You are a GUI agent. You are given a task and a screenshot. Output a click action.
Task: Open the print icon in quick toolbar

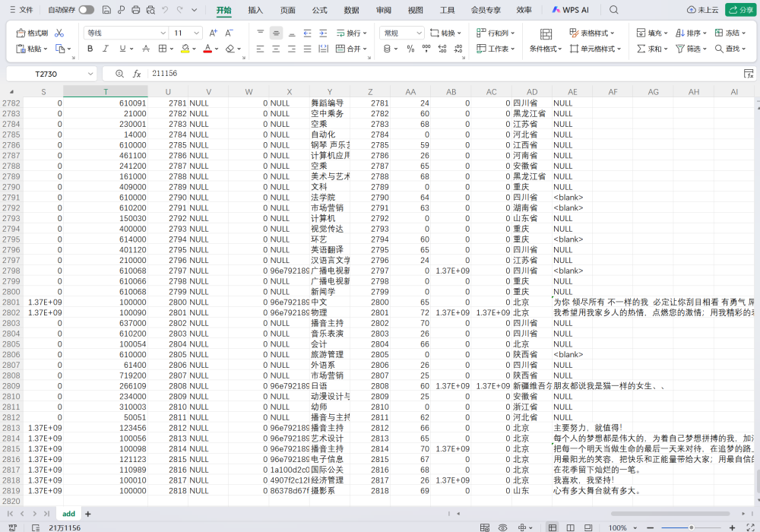pos(135,10)
